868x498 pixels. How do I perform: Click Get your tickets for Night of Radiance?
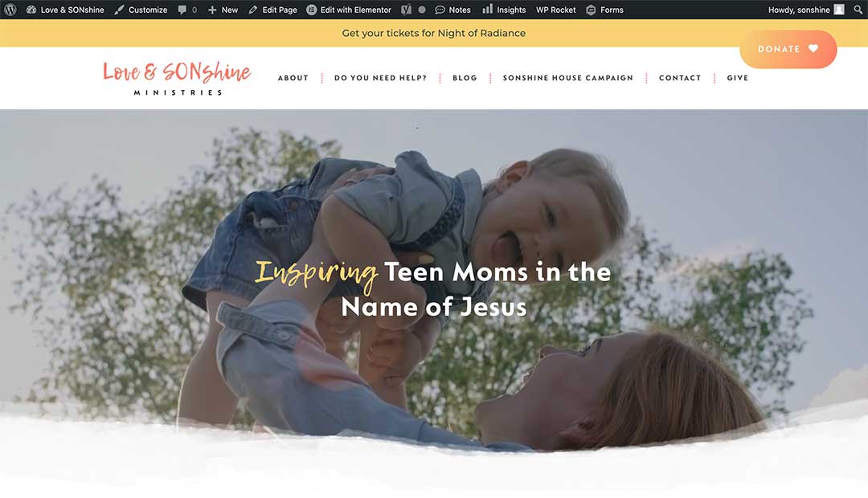[x=433, y=33]
